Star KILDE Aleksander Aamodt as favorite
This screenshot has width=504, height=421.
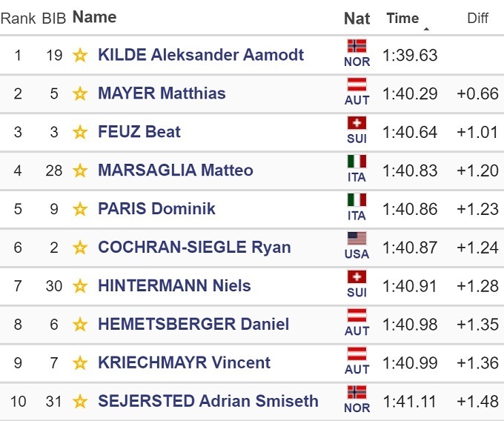click(80, 55)
